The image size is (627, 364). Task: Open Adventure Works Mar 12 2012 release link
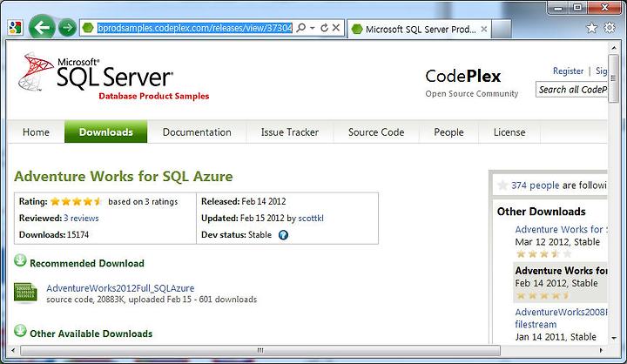coord(561,229)
